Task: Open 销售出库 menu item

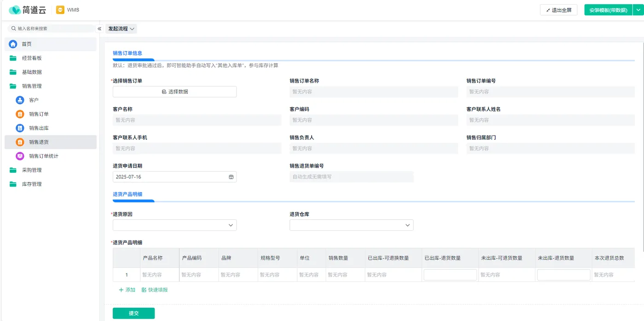Action: point(51,128)
